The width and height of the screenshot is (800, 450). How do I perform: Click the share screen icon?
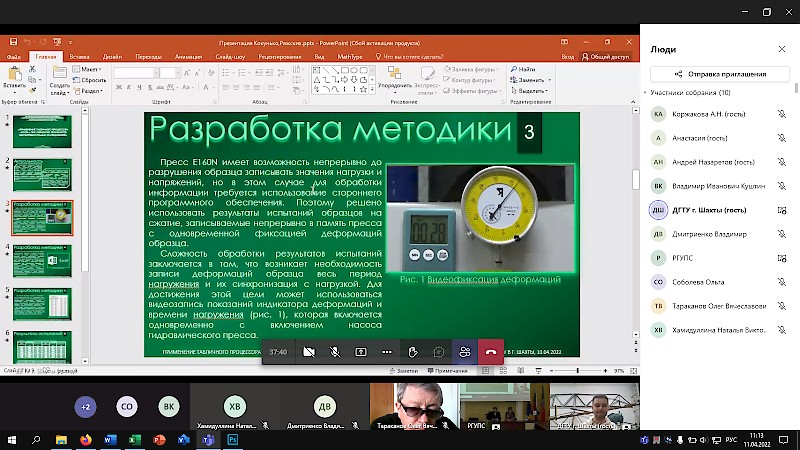pos(361,352)
